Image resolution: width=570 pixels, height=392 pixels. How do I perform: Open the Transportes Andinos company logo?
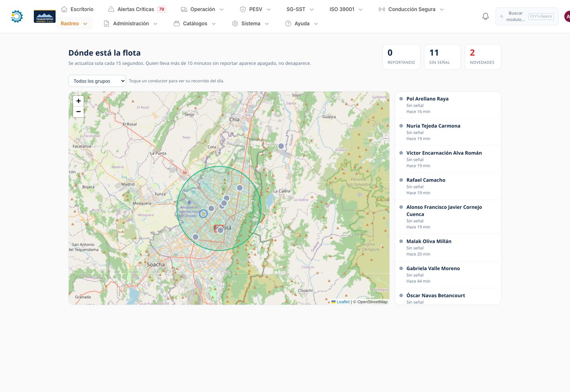(x=45, y=16)
